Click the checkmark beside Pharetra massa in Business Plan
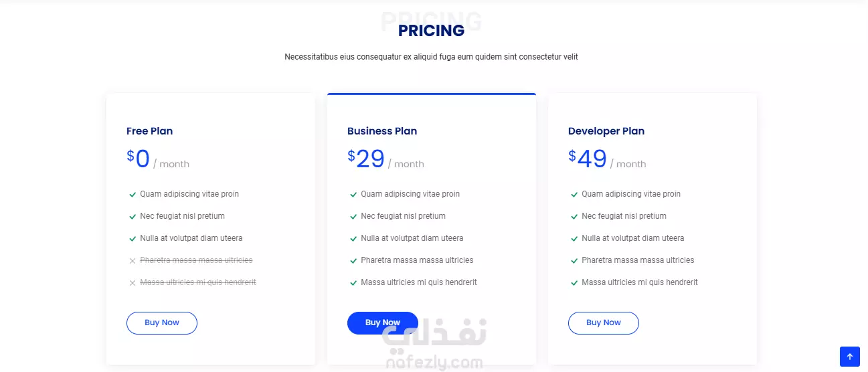This screenshot has height=372, width=868. point(353,261)
